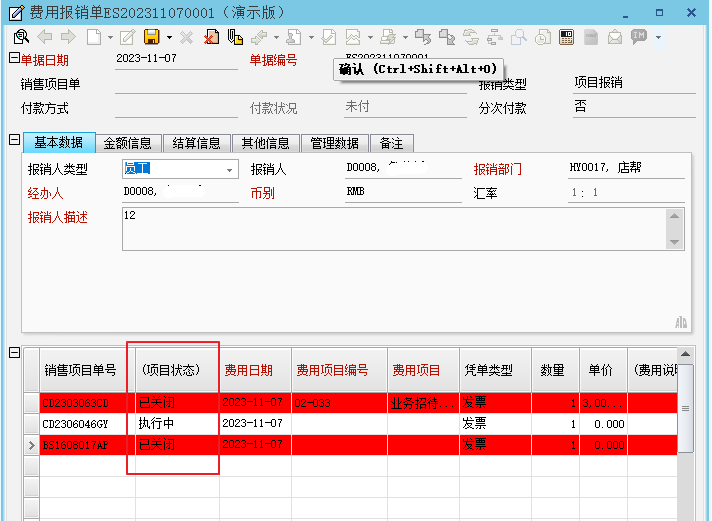712x521 pixels.
Task: Click the calculator icon in toolbar
Action: 566,37
